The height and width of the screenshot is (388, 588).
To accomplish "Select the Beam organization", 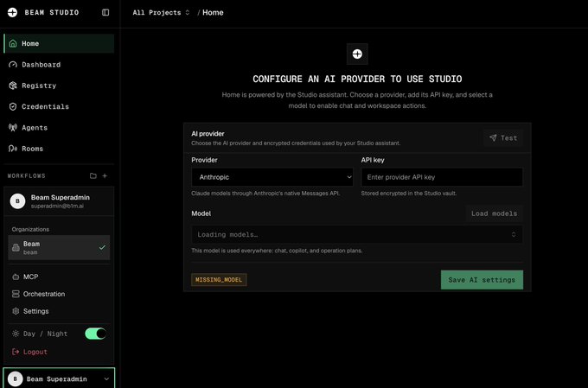I will pyautogui.click(x=59, y=247).
